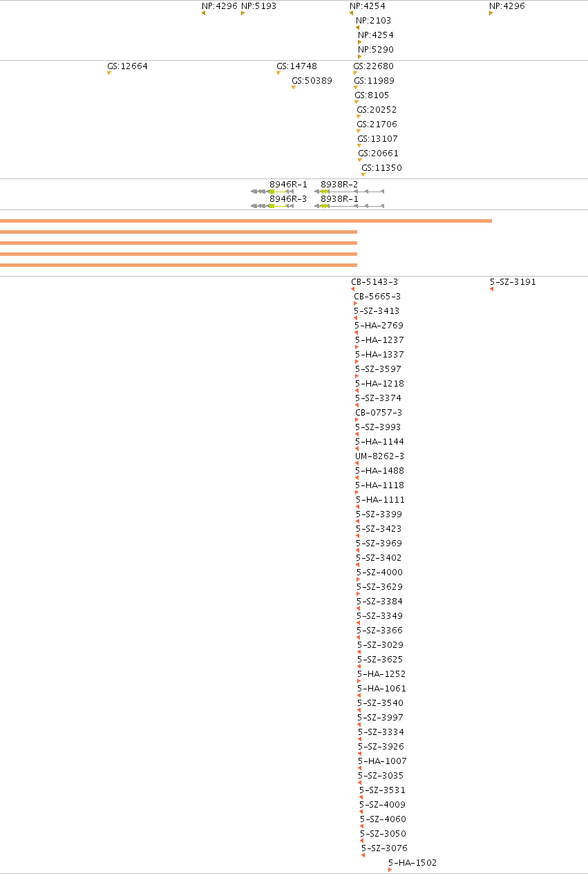The width and height of the screenshot is (588, 874).
Task: Open 5-SZ-3423 details
Action: (379, 530)
